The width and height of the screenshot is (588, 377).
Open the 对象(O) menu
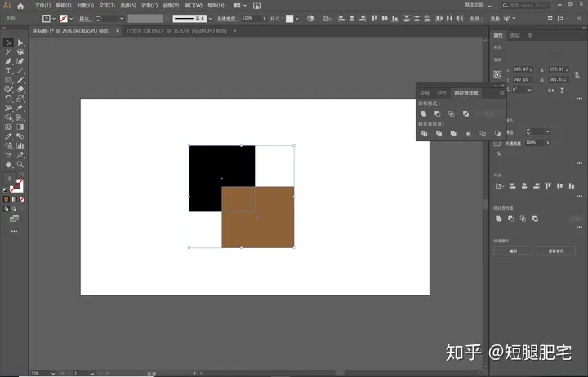click(x=86, y=6)
